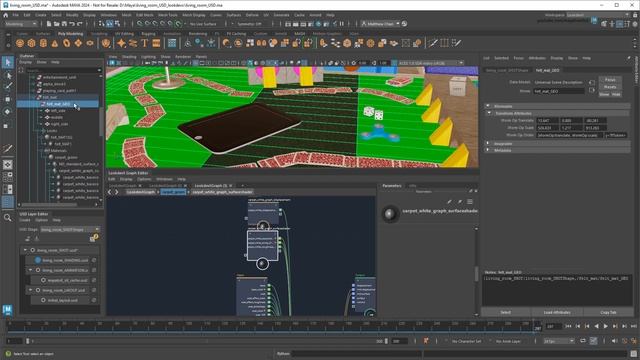
Task: Click the poly cylinder shelf icon
Action: (x=43, y=43)
